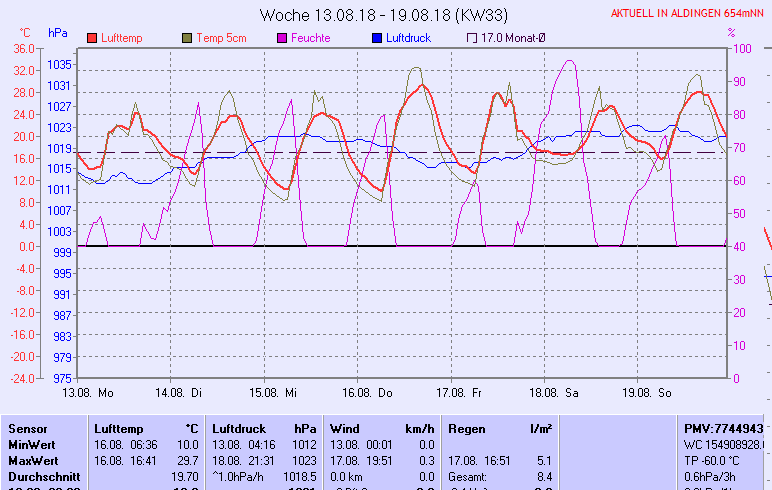Click the MaxWert row label
Screen dimensions: 772x490
click(32, 461)
